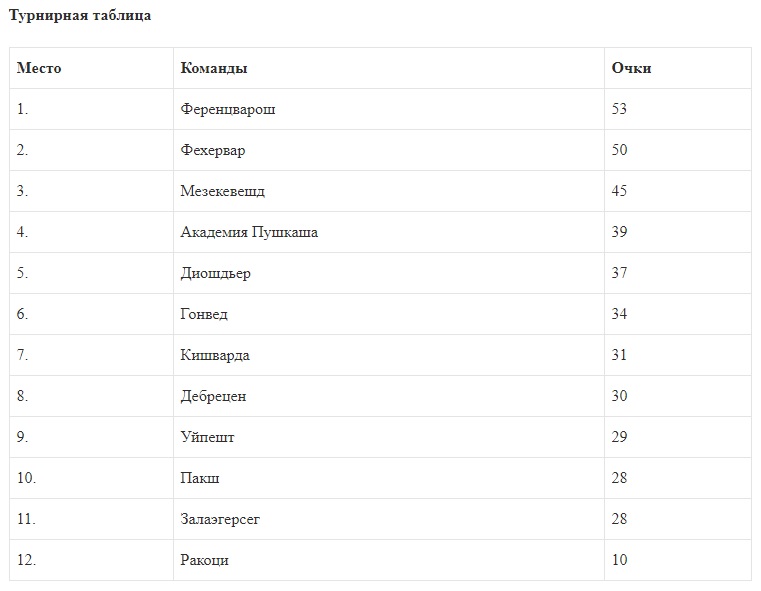Click on the Мезекевешд team name
This screenshot has width=761, height=591.
pyautogui.click(x=223, y=191)
